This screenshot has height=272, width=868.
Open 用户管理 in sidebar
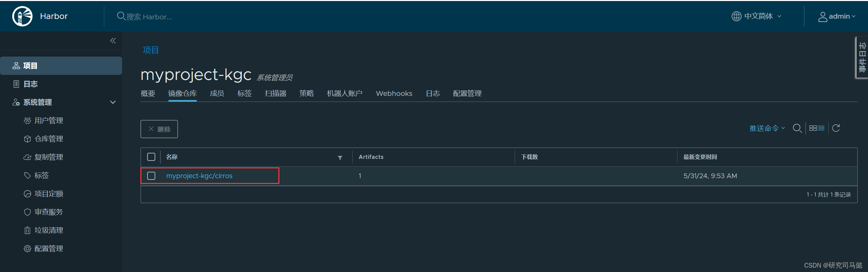point(49,121)
